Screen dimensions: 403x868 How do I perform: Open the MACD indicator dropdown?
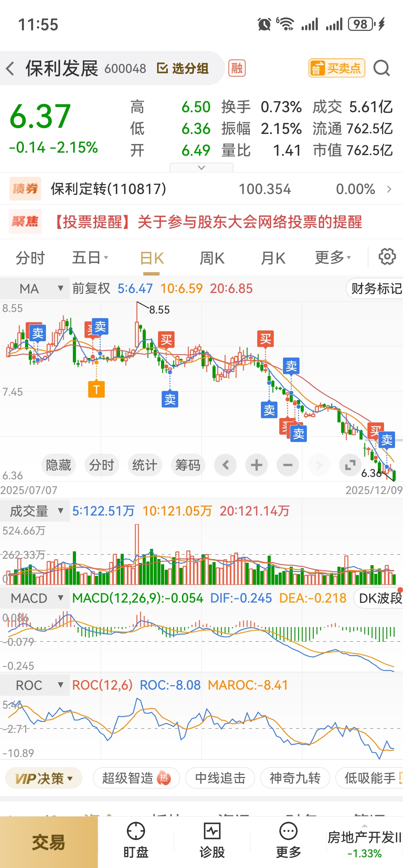coord(35,598)
